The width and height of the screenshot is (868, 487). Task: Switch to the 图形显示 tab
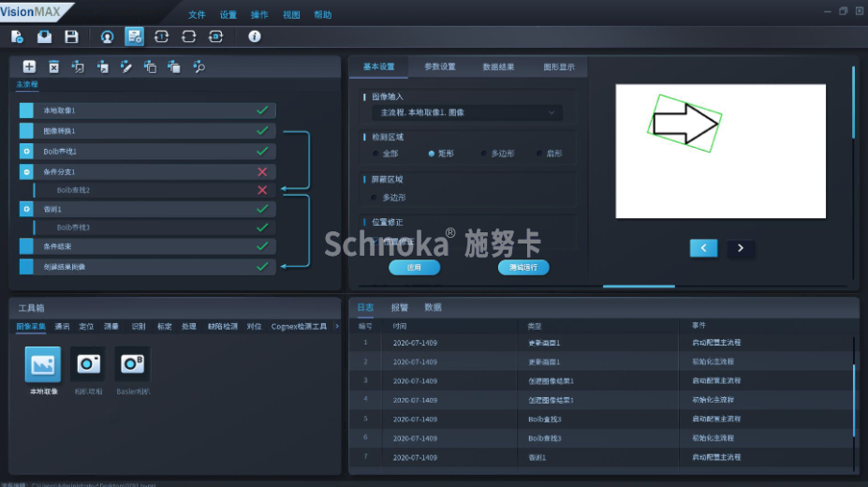pos(559,67)
